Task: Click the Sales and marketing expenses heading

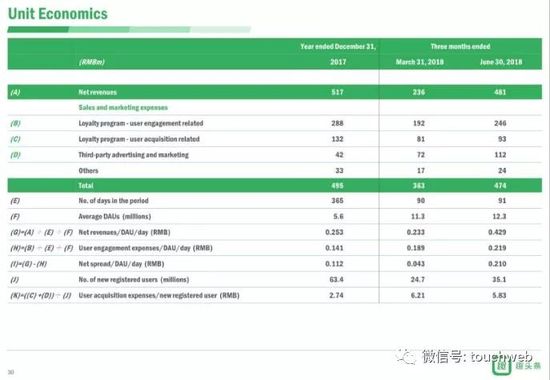Action: pos(123,107)
